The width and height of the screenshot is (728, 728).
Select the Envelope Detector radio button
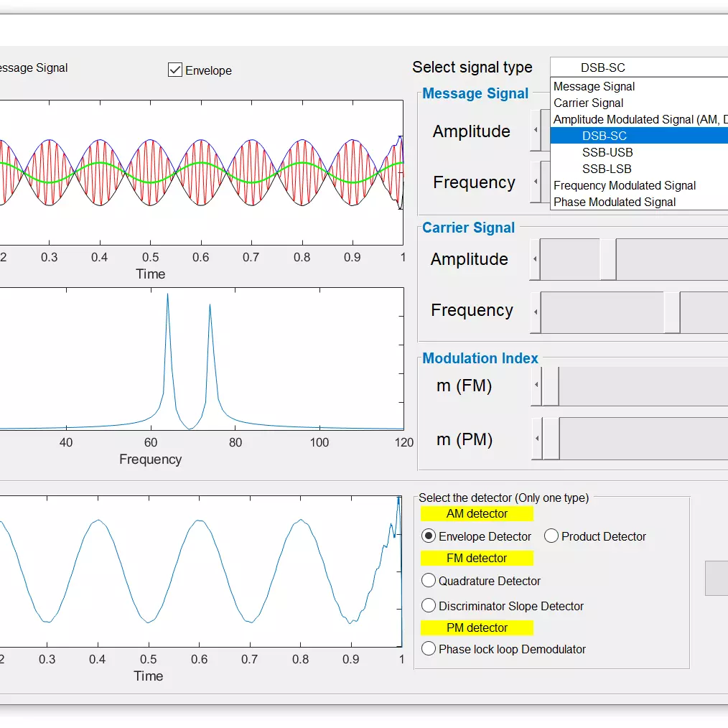429,536
